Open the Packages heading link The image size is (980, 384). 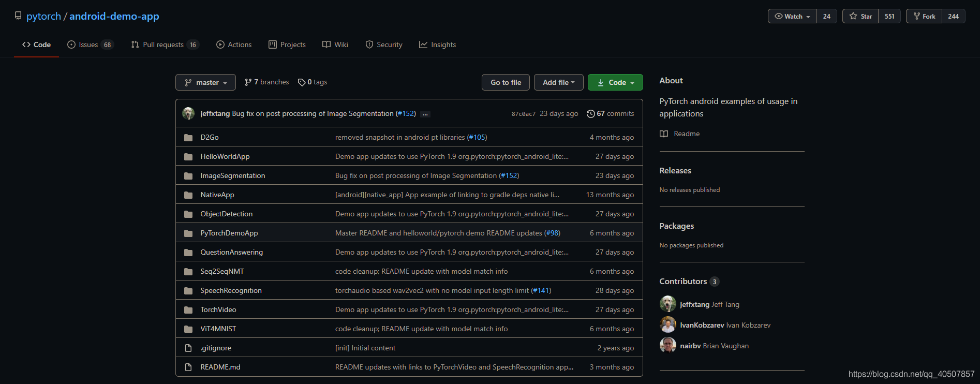pos(677,226)
